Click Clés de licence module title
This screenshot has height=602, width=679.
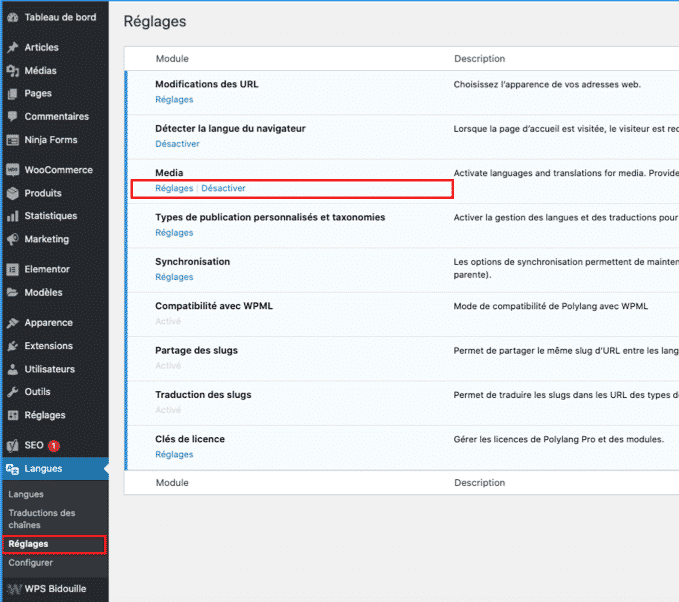[190, 439]
